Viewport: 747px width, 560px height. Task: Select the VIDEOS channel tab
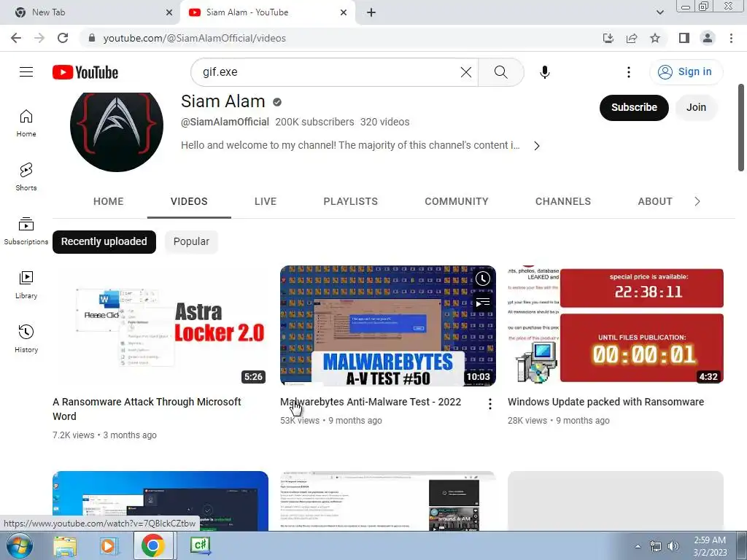tap(189, 201)
